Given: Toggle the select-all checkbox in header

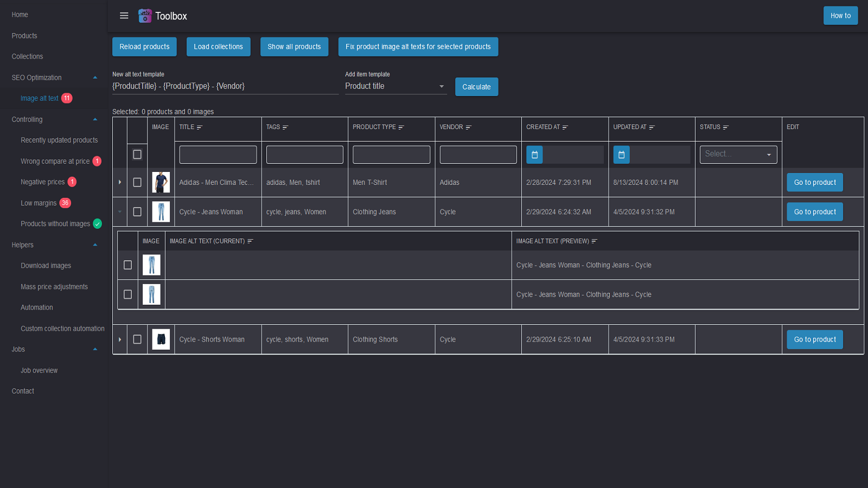Looking at the screenshot, I should [x=137, y=155].
